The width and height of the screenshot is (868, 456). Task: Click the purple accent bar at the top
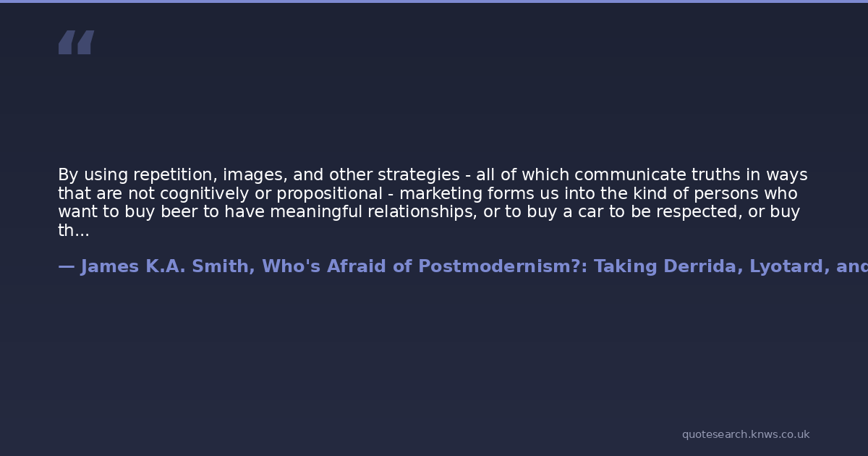tap(434, 1)
